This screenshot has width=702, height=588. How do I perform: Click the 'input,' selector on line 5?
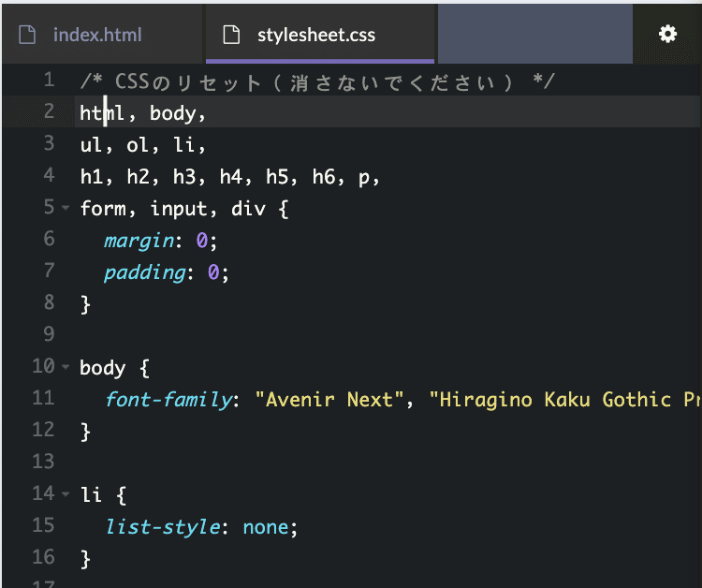[183, 210]
